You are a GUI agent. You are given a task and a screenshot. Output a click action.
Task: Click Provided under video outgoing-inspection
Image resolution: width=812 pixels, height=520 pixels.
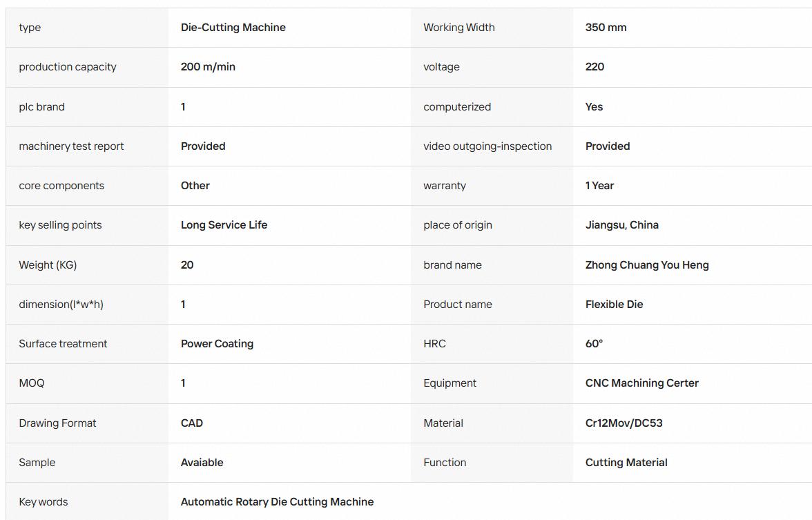coord(608,146)
